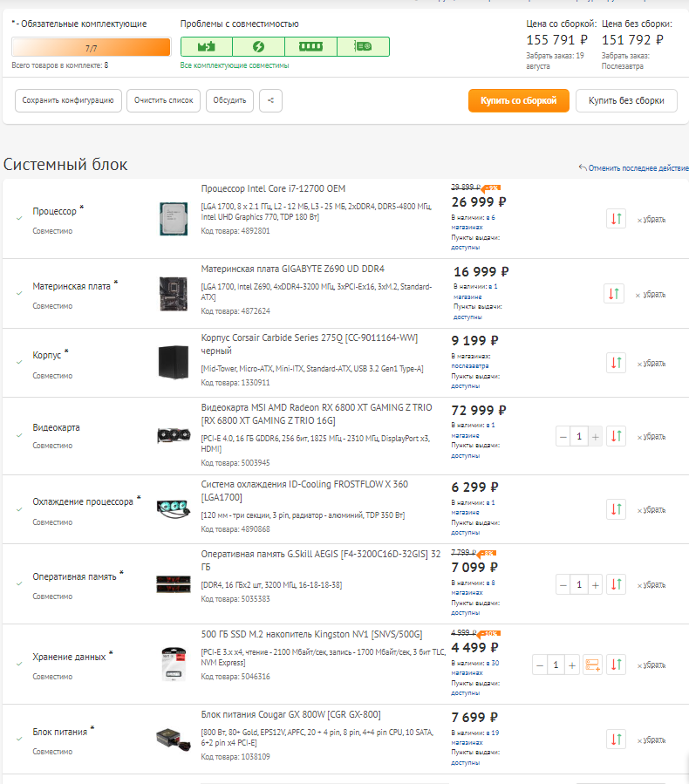Viewport: 689px width, 784px height.
Task: Click 'Все комплектующие совместимы' text
Action: coord(235,65)
